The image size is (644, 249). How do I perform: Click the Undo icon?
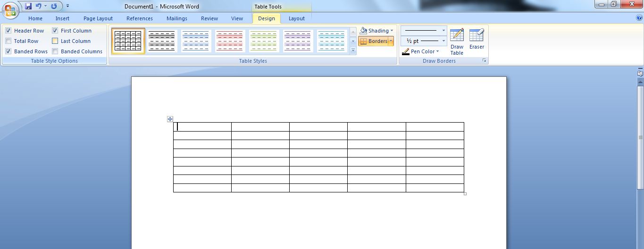click(x=39, y=6)
